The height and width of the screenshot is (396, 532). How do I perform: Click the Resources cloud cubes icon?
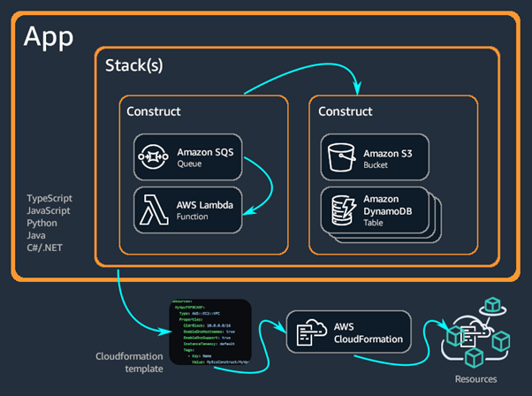click(475, 338)
